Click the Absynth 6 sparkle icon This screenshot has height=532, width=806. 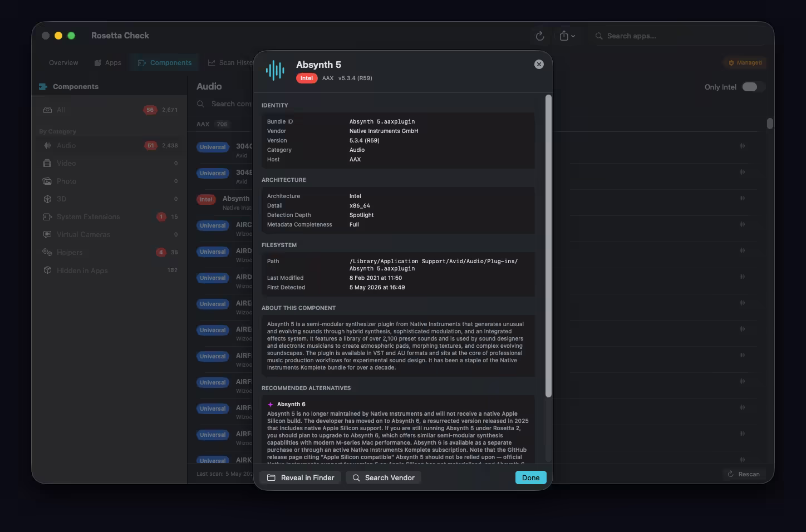coord(271,405)
